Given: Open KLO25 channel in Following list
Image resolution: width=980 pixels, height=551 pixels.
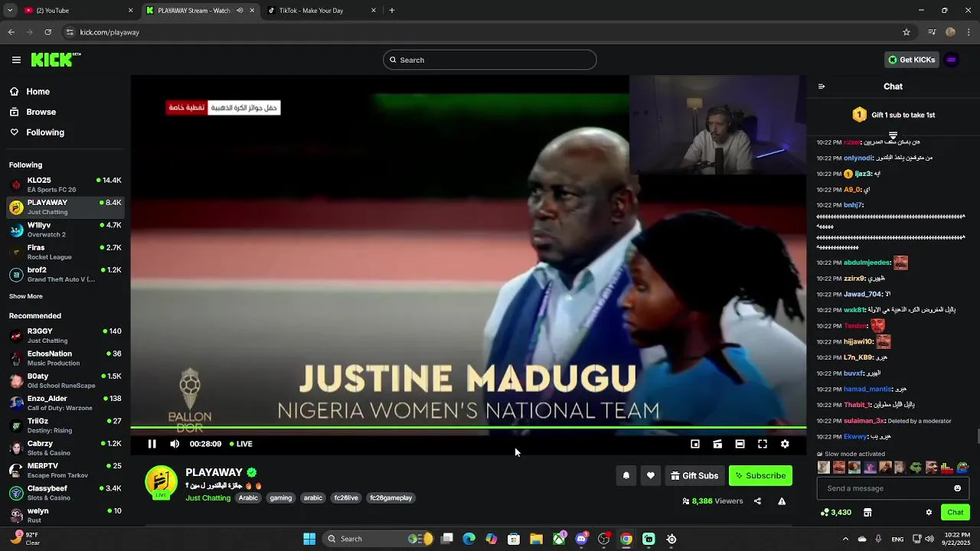Looking at the screenshot, I should pyautogui.click(x=65, y=184).
